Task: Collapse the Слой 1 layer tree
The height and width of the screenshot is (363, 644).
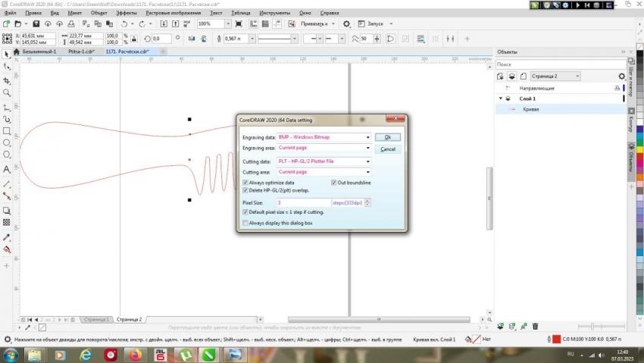Action: tap(500, 99)
